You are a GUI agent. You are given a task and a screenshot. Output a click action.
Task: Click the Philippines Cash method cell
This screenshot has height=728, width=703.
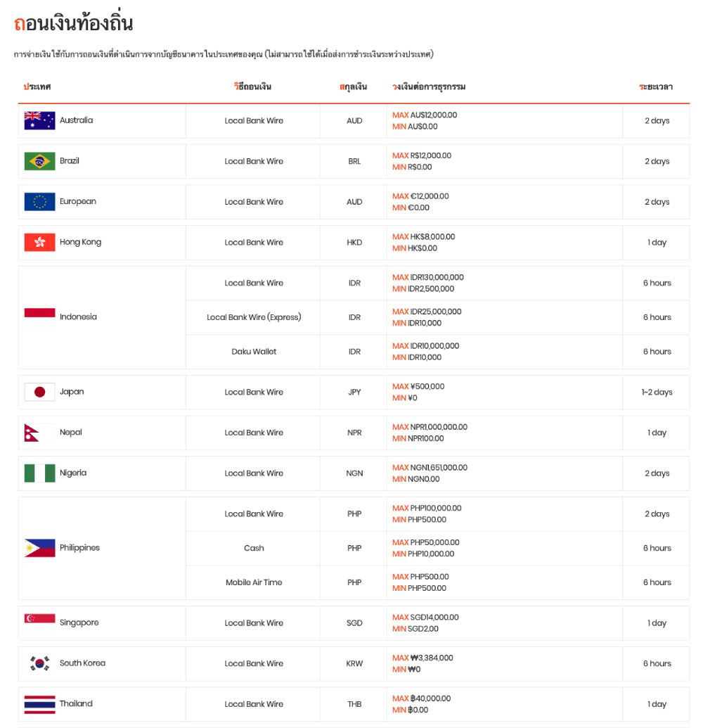(x=254, y=548)
